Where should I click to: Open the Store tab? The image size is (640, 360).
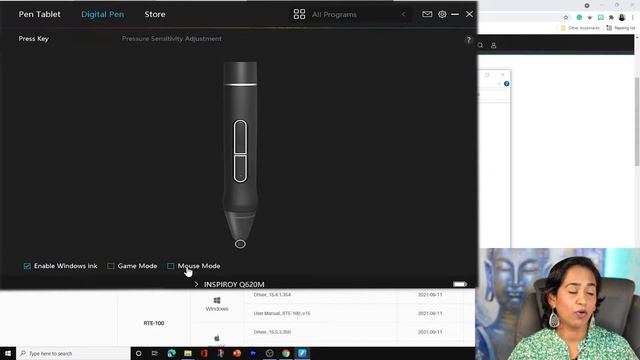coord(155,14)
